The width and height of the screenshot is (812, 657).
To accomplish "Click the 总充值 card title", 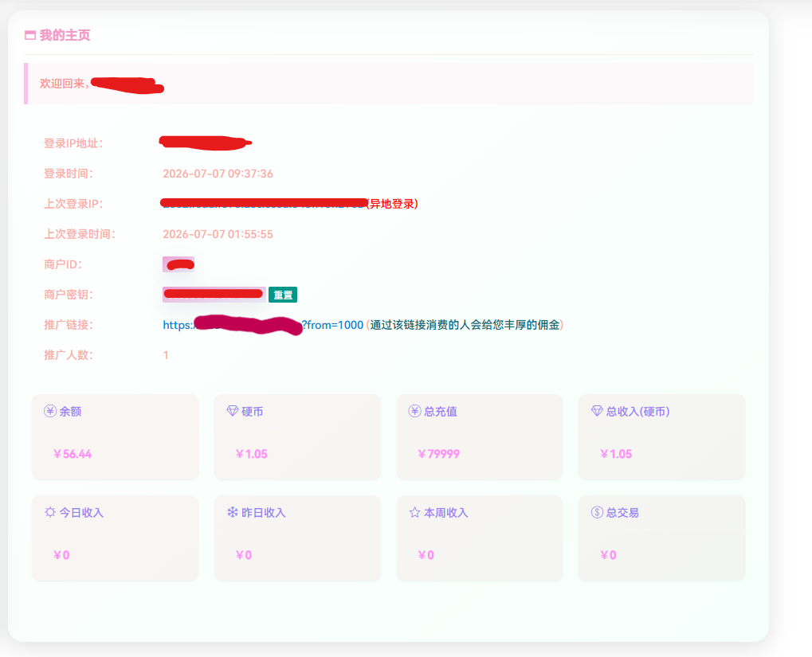I will point(441,412).
